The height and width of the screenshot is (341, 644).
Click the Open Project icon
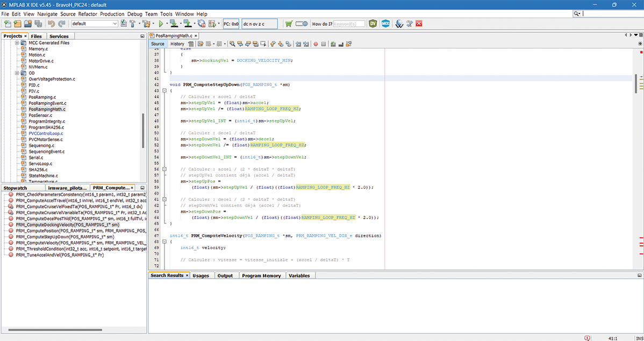click(x=27, y=24)
